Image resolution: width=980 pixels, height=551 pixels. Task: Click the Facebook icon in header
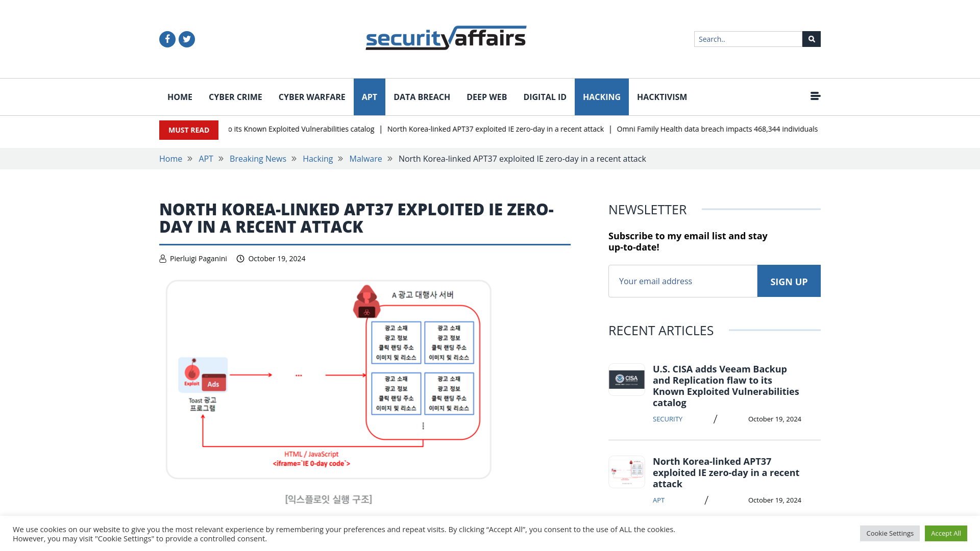click(x=167, y=39)
